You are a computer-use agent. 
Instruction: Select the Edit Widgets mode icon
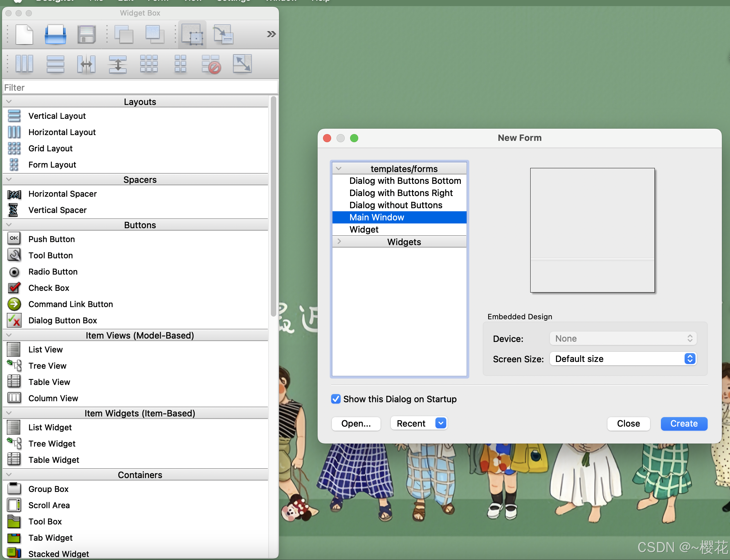pos(192,34)
